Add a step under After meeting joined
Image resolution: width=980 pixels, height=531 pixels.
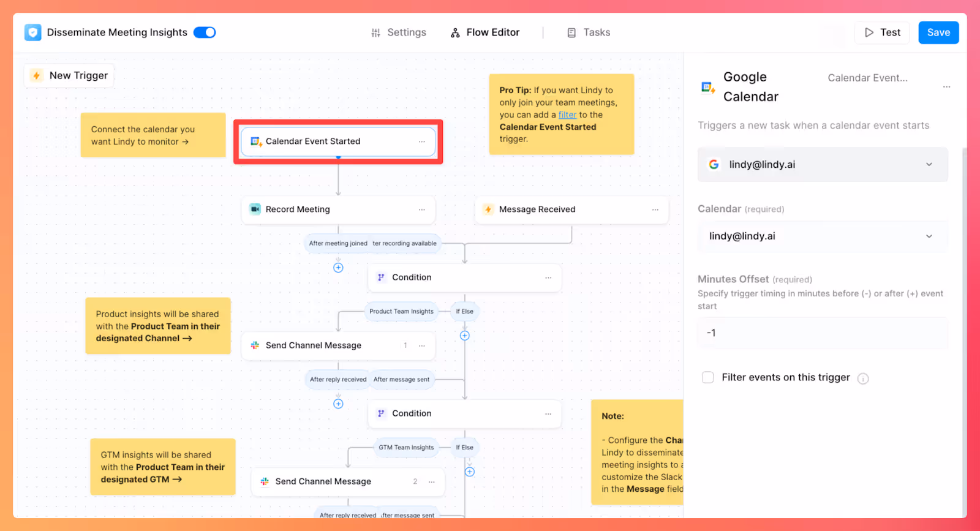coord(338,268)
